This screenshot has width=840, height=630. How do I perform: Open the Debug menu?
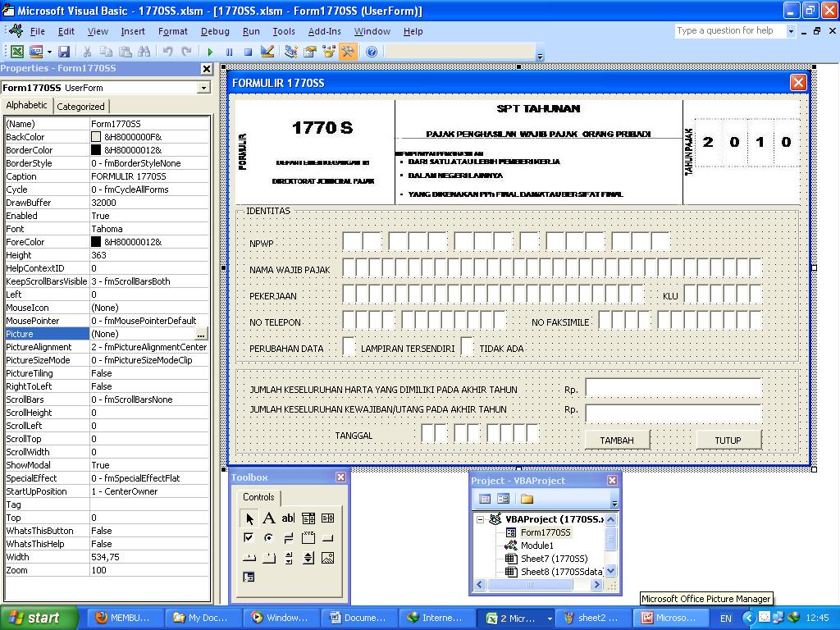click(x=215, y=31)
